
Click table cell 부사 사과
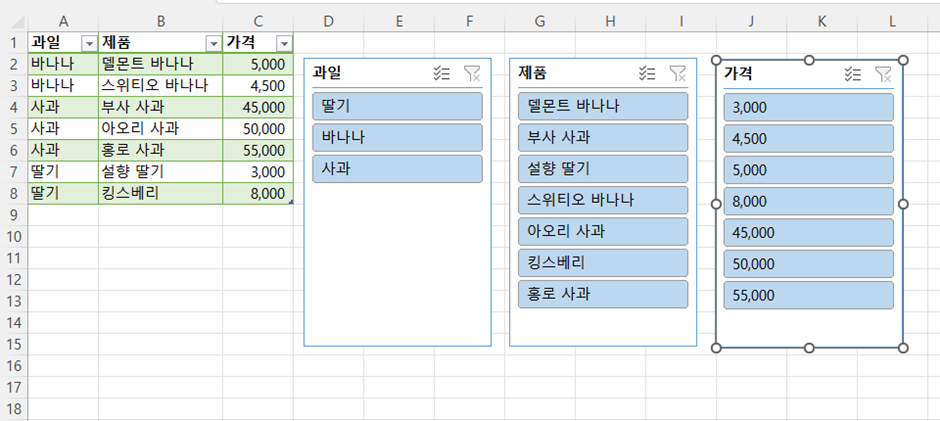pos(161,107)
